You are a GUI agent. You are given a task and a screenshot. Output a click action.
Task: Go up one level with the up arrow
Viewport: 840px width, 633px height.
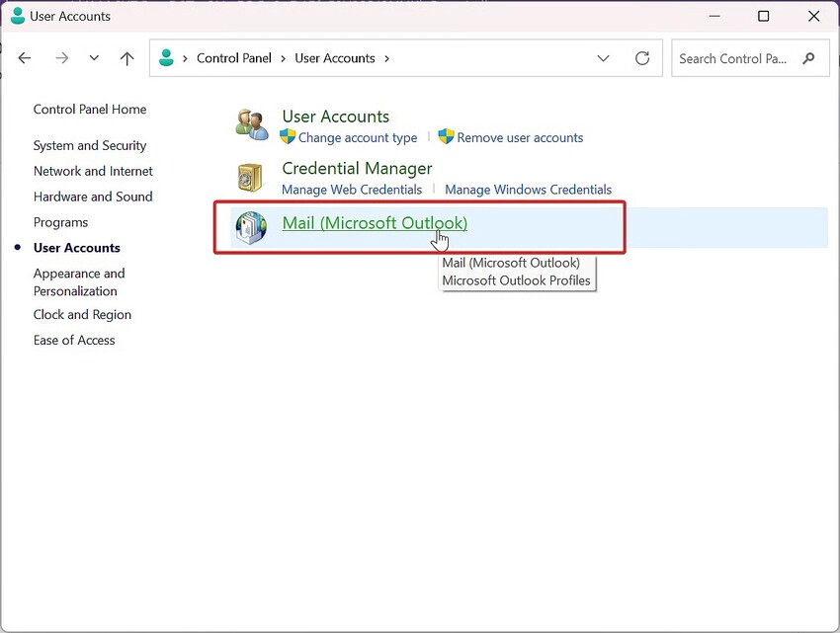(x=126, y=58)
